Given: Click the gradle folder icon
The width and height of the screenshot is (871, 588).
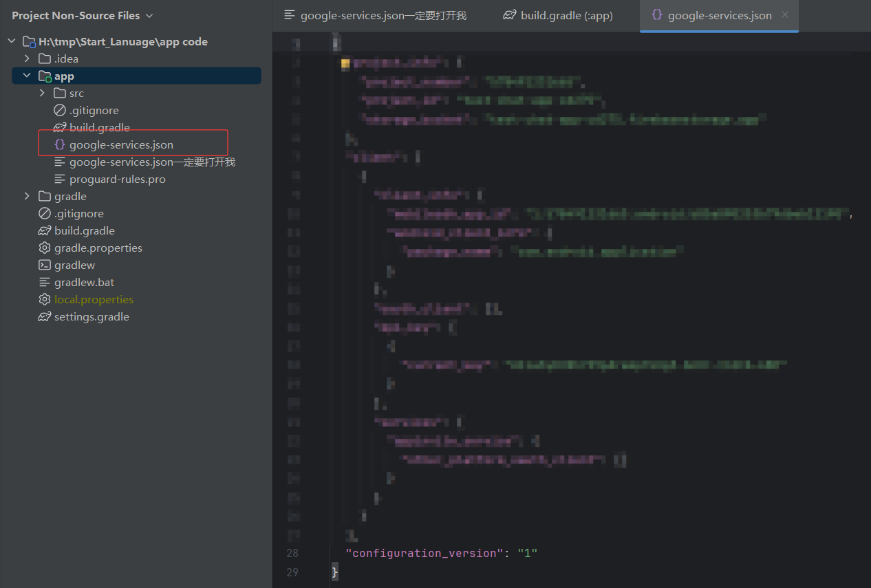Looking at the screenshot, I should 45,196.
